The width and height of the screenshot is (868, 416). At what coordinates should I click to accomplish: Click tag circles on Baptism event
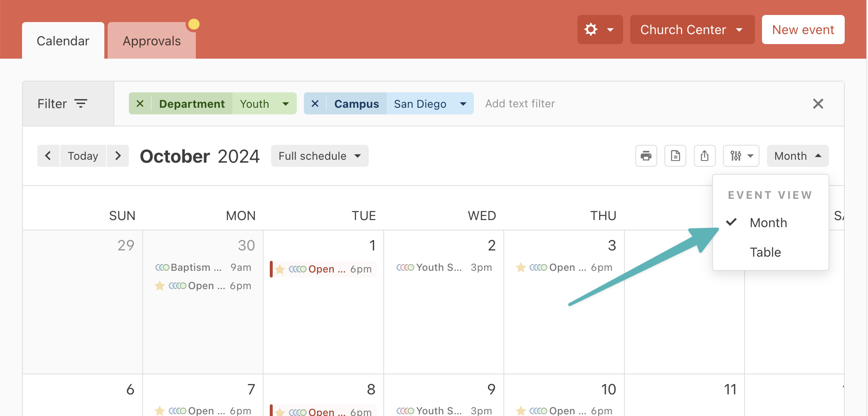click(x=162, y=267)
